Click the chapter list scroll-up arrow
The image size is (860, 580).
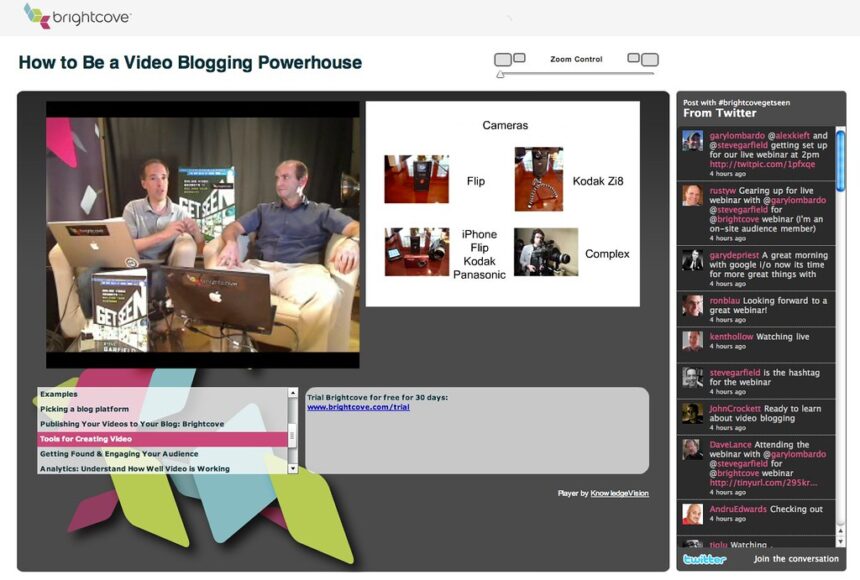(293, 392)
